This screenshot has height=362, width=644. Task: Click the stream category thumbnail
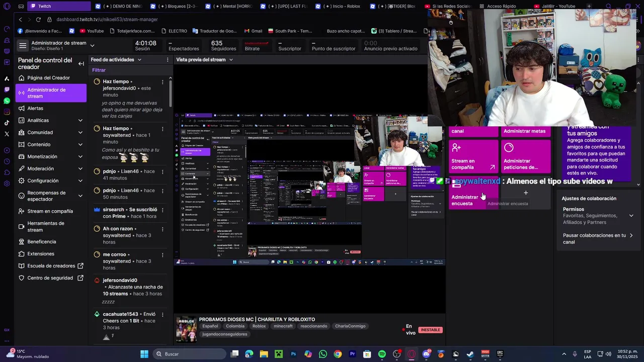(186, 329)
